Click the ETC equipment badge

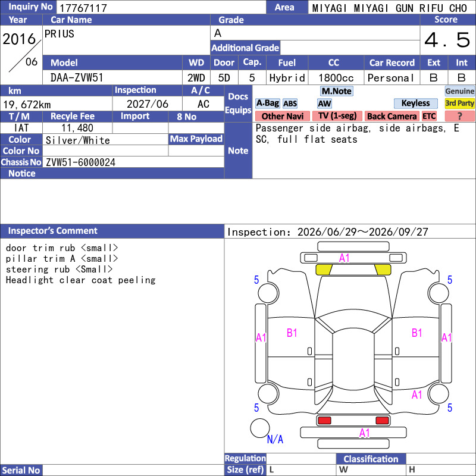click(x=429, y=116)
